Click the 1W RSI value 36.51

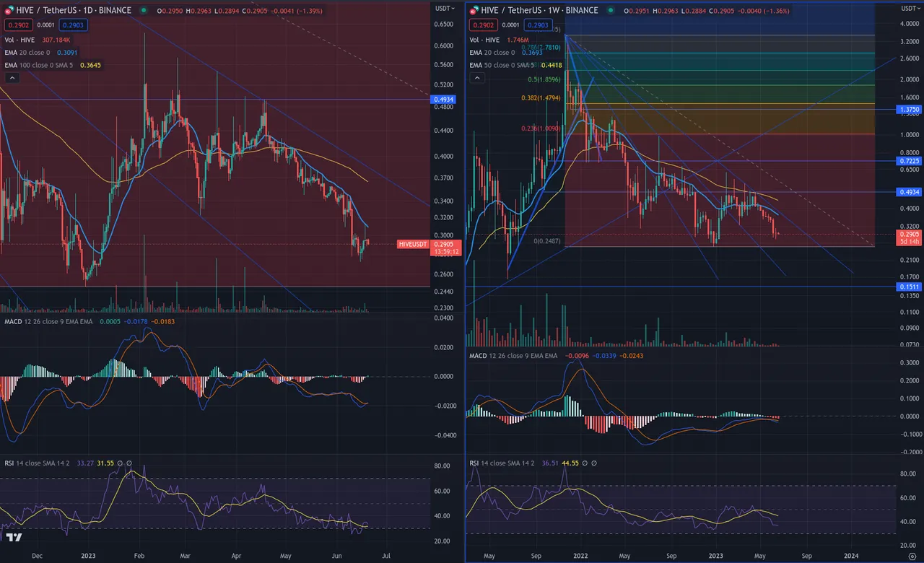(549, 463)
